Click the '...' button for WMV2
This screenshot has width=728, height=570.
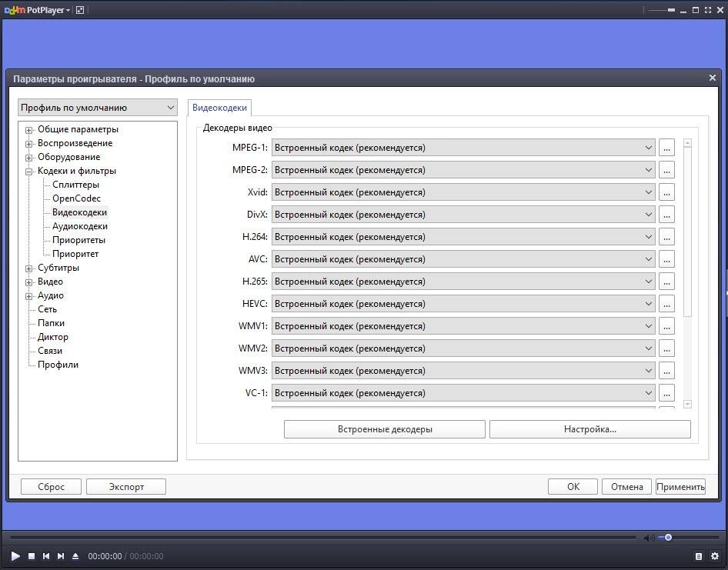[x=666, y=348]
